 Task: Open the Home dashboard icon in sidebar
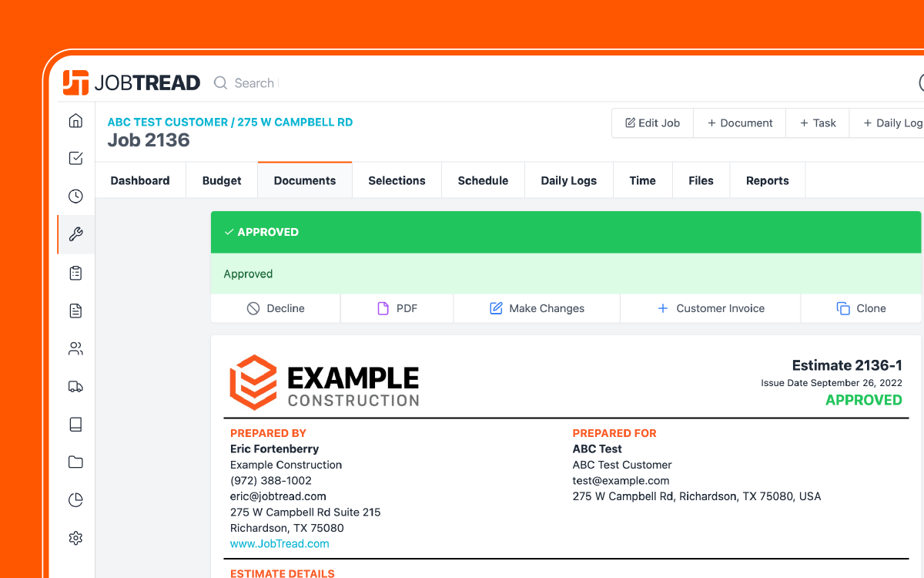[75, 120]
